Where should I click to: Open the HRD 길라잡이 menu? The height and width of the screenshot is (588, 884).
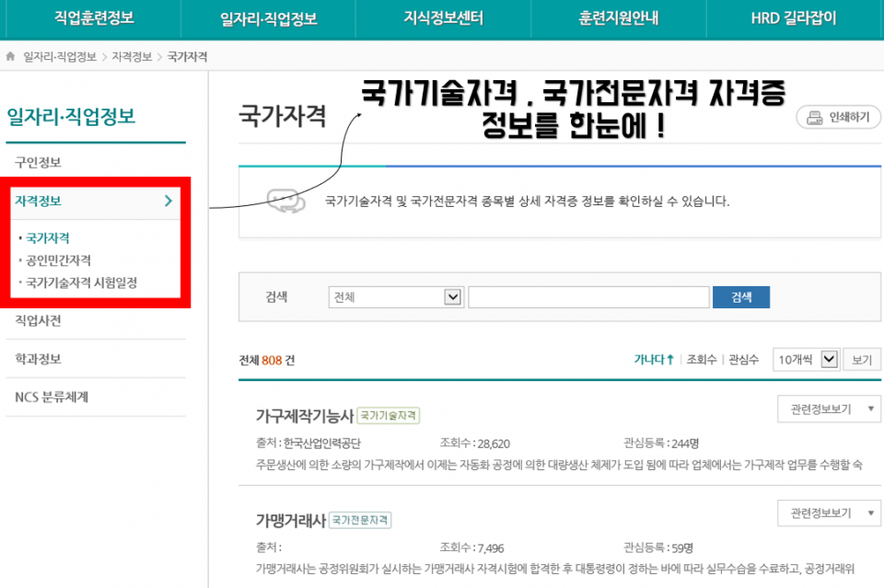point(793,18)
